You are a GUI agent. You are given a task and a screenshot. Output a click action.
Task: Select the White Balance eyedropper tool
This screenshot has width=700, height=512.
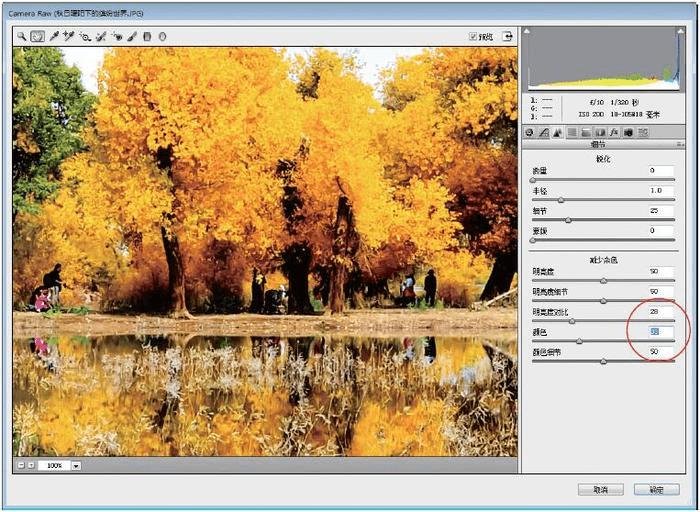54,36
